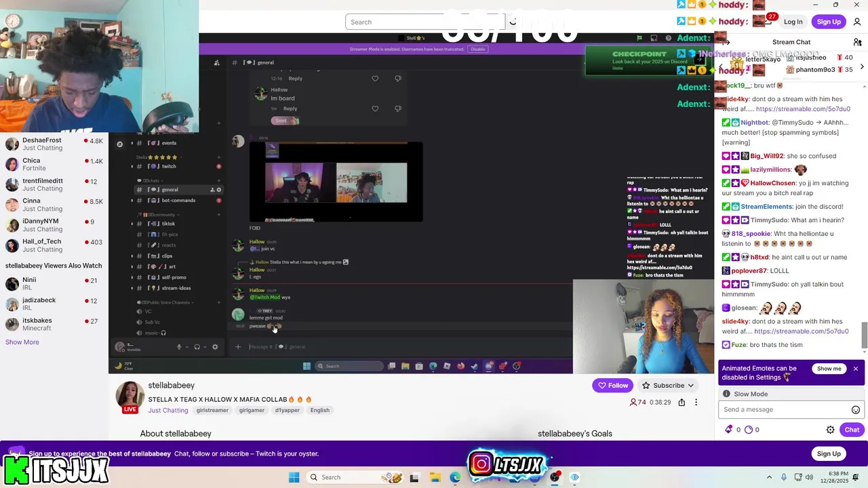Open Task View on the taskbar
The height and width of the screenshot is (488, 868).
(414, 477)
